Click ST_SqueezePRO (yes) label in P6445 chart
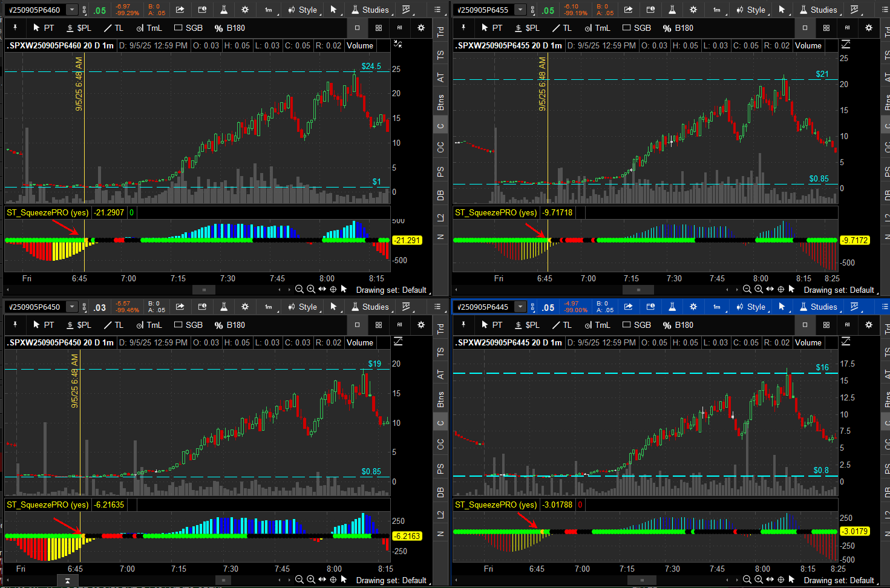 coord(496,505)
